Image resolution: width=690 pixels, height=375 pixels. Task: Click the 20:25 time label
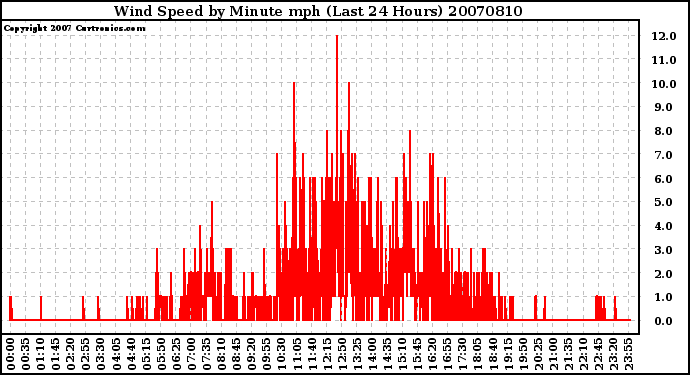(x=538, y=354)
